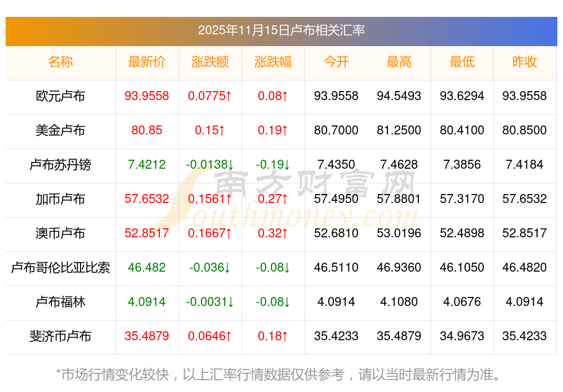563x392 pixels.
Task: Click the high price 94.5493
Action: [x=399, y=96]
